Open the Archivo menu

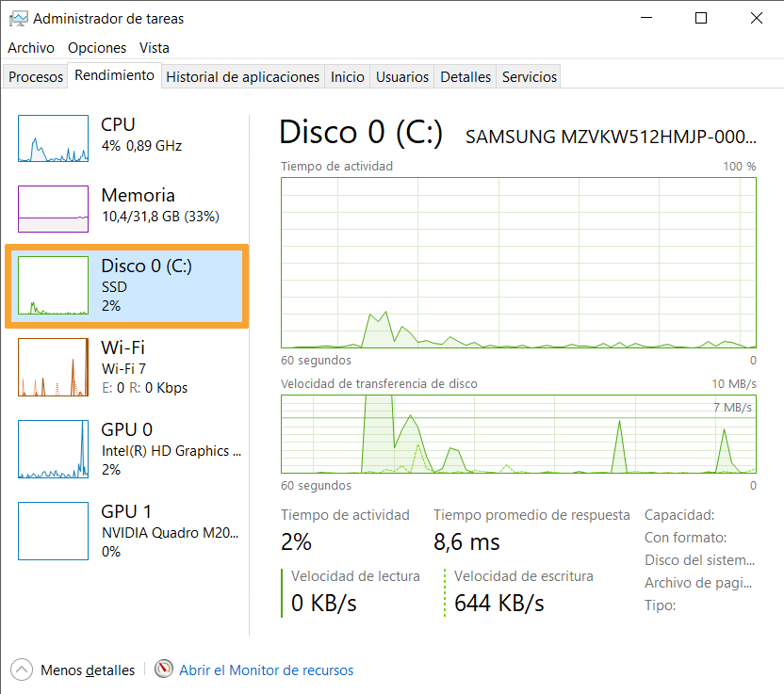click(x=31, y=48)
